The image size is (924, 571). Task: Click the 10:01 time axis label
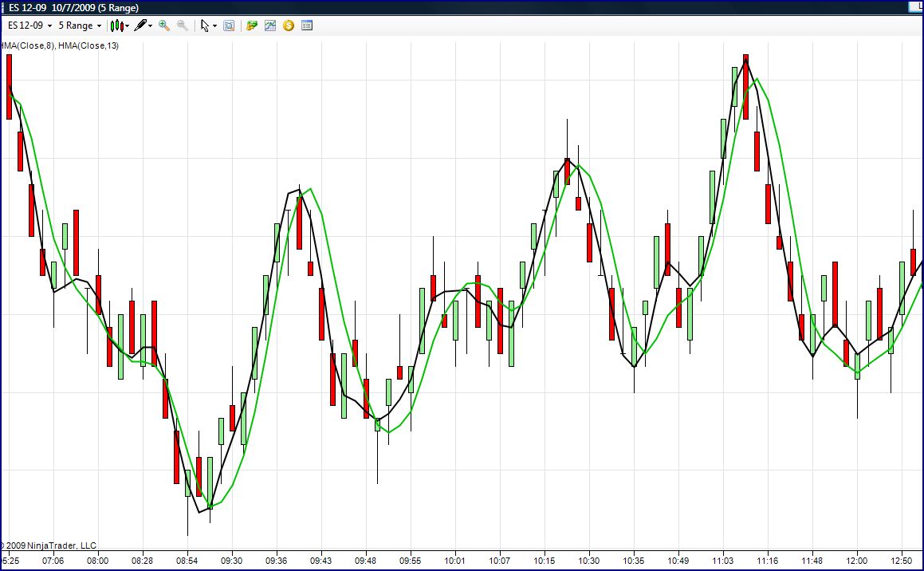point(455,561)
